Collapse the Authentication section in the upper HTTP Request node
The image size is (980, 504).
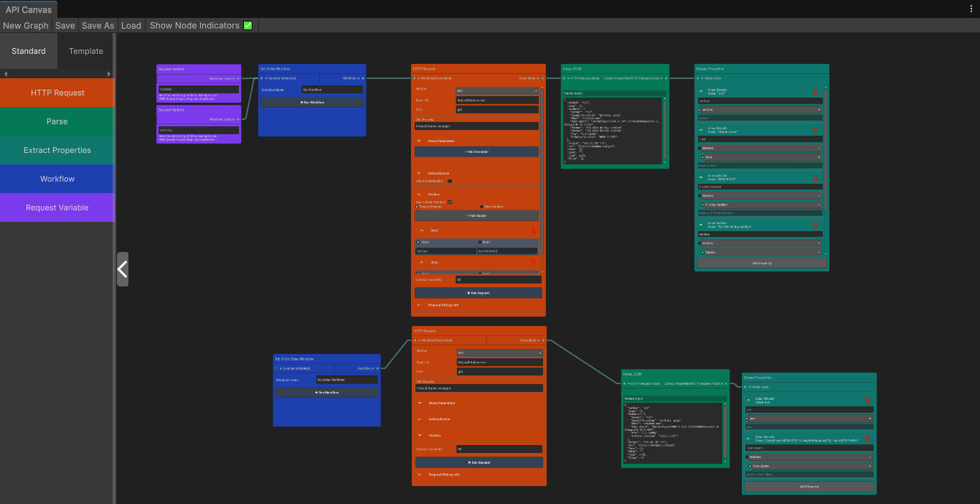(419, 173)
